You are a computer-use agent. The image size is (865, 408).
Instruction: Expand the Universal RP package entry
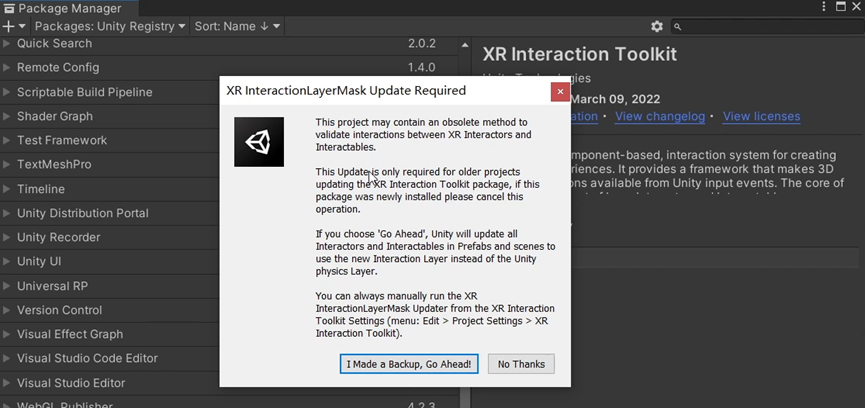tap(7, 286)
